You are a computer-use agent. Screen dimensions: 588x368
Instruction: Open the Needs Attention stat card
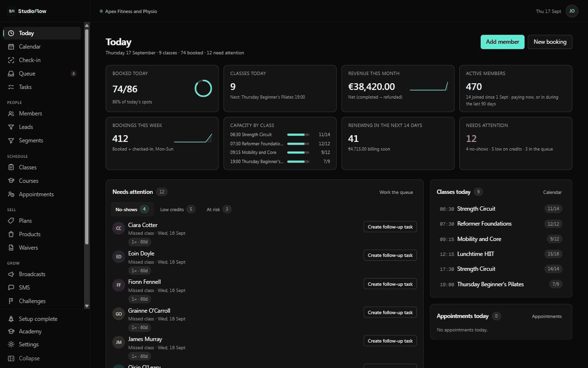click(516, 144)
